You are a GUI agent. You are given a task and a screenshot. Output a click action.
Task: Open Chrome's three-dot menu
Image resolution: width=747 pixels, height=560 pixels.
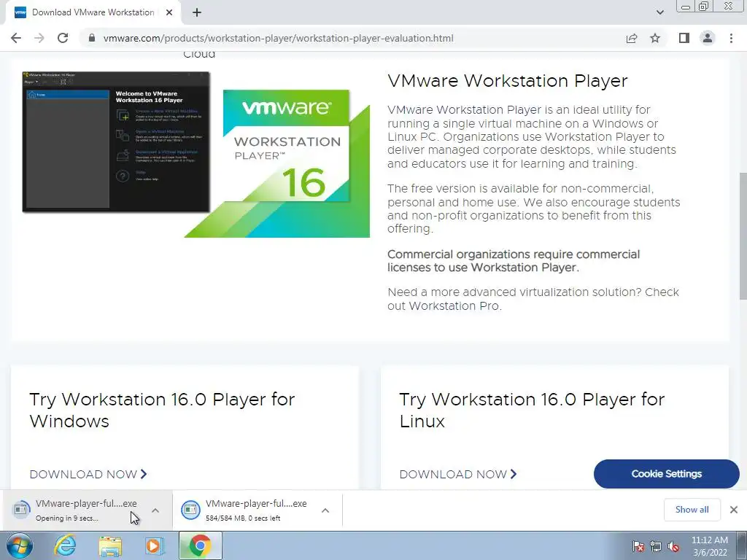pyautogui.click(x=731, y=38)
